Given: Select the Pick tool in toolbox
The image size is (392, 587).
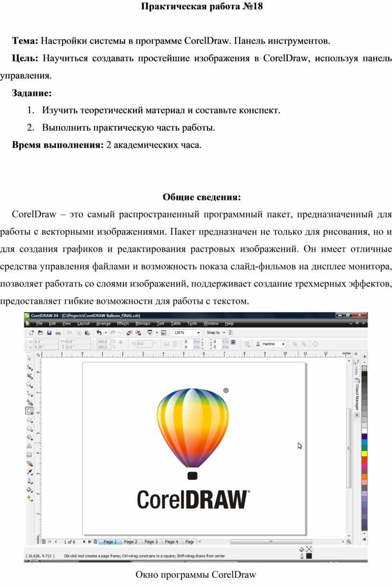Looking at the screenshot, I should click(x=29, y=358).
